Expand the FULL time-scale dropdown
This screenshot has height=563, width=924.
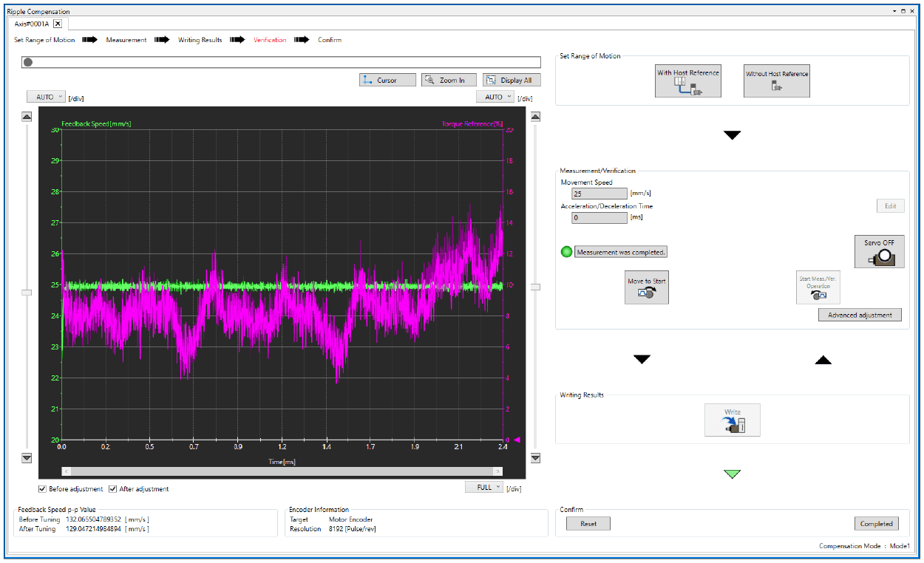coord(484,487)
